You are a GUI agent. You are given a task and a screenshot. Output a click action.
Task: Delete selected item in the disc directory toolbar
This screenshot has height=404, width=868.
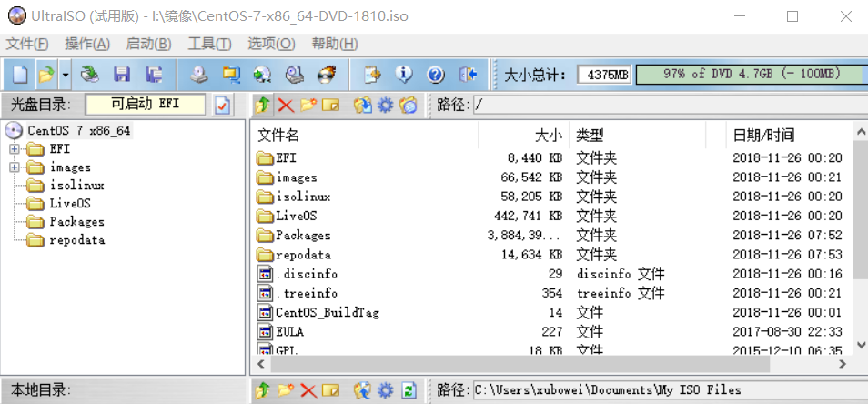point(286,106)
